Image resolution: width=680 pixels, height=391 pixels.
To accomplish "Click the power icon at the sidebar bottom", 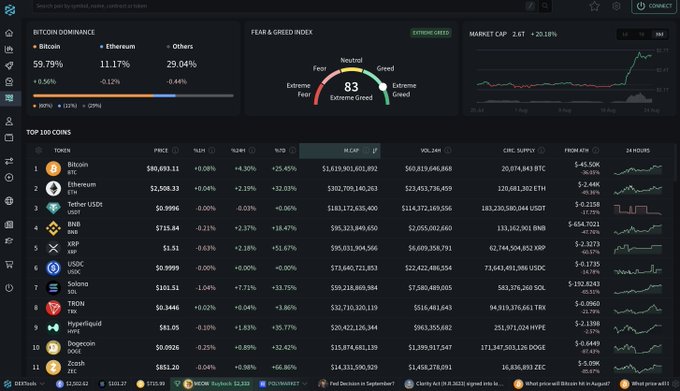I will (9, 288).
